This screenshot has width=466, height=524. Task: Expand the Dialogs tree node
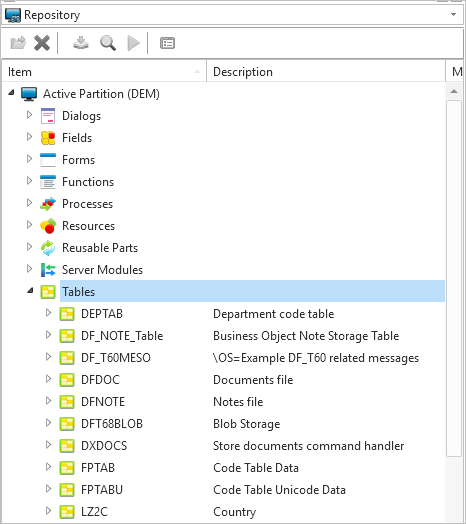point(29,115)
